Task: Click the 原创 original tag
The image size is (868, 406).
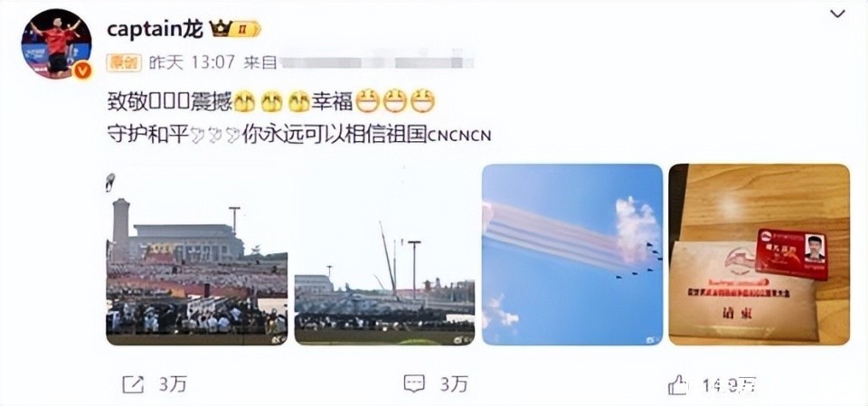Action: (x=125, y=62)
